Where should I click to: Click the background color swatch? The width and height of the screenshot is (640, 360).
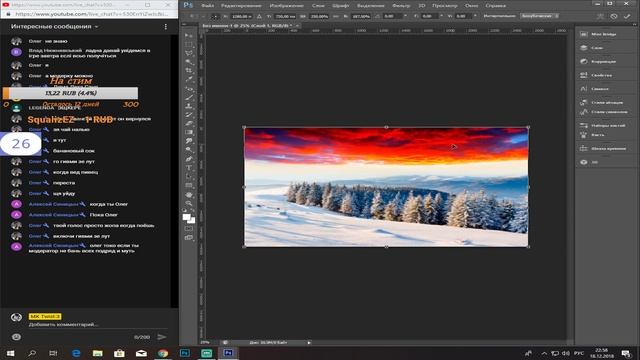coord(191,221)
